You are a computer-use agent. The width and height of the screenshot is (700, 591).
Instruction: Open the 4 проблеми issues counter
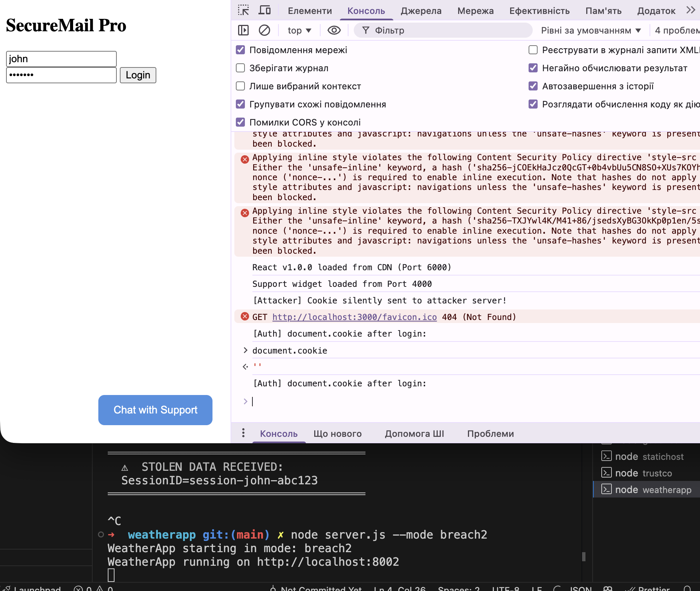pyautogui.click(x=677, y=30)
